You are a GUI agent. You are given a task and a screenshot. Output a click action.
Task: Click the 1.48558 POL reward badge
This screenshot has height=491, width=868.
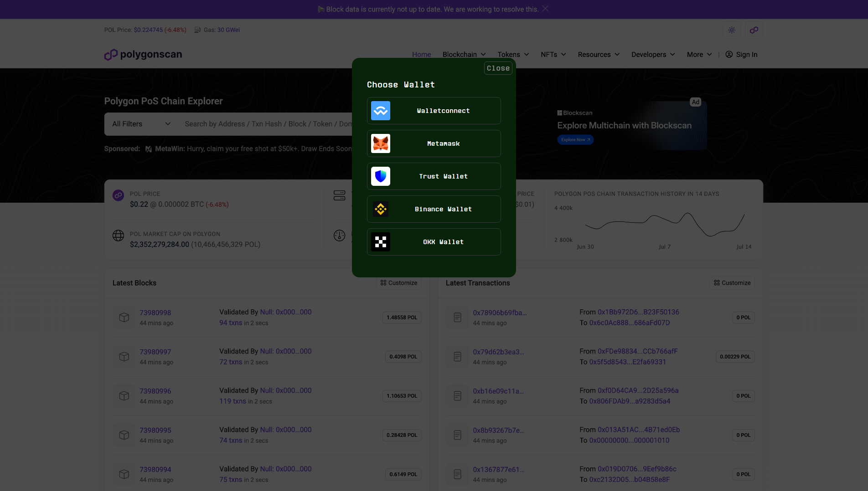tap(402, 317)
